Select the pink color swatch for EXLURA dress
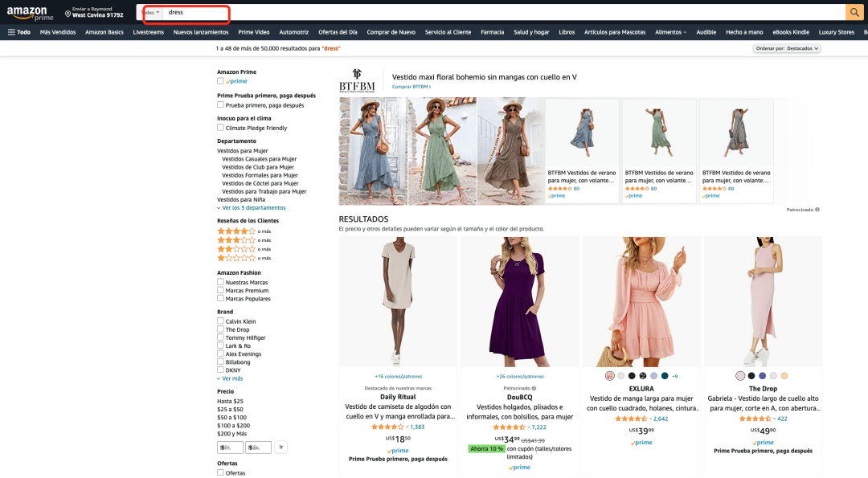868x478 pixels. point(610,376)
